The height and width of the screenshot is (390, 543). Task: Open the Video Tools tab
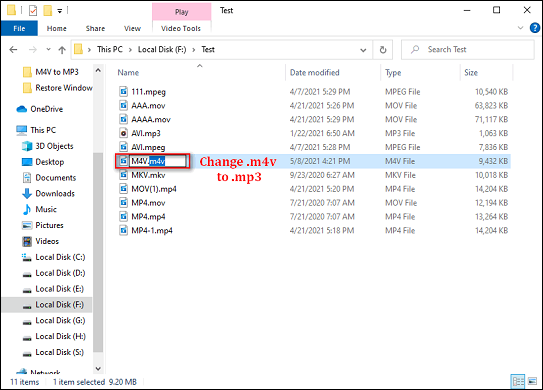(x=181, y=28)
